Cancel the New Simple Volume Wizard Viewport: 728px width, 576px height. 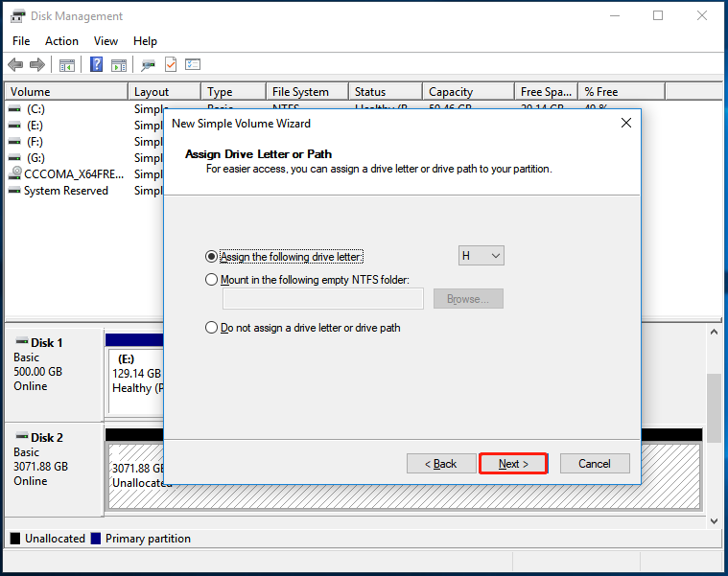pyautogui.click(x=595, y=463)
